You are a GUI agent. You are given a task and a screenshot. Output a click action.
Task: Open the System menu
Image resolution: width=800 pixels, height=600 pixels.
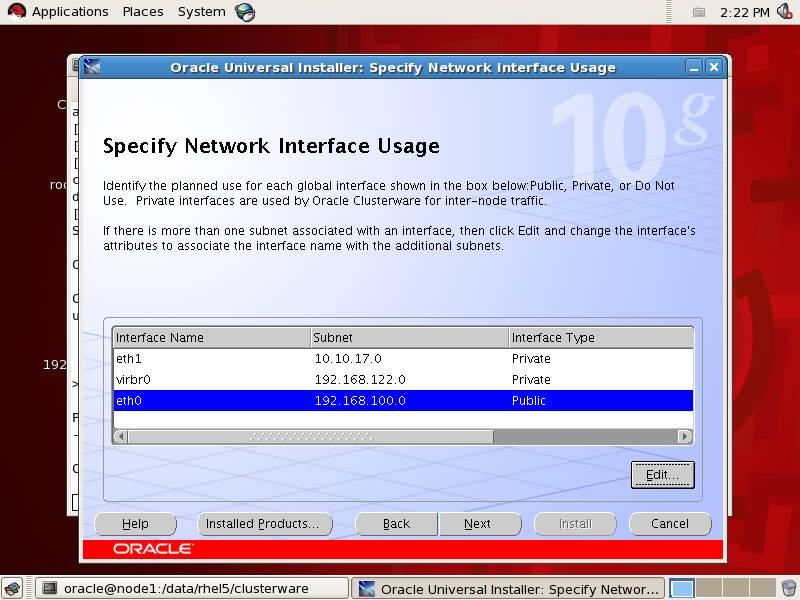click(202, 12)
